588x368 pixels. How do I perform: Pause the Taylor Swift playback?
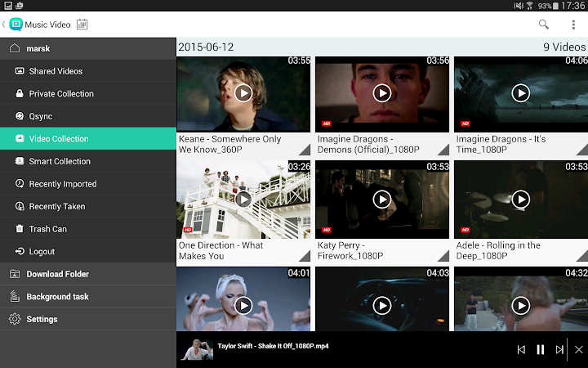pyautogui.click(x=541, y=350)
